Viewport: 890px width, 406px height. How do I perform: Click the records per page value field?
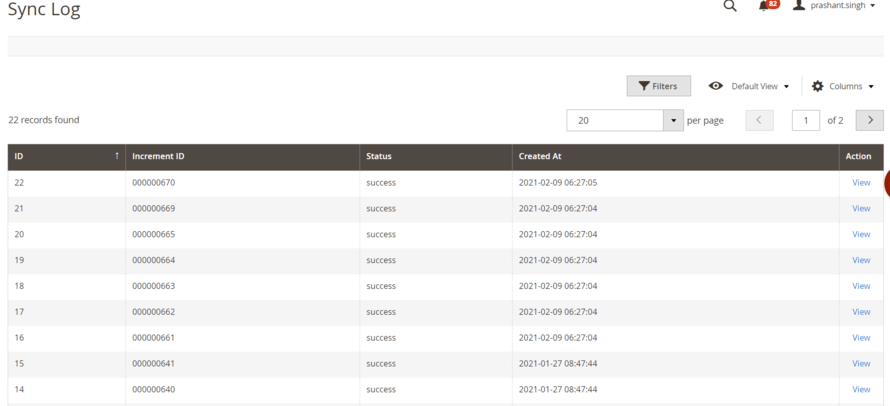point(614,120)
